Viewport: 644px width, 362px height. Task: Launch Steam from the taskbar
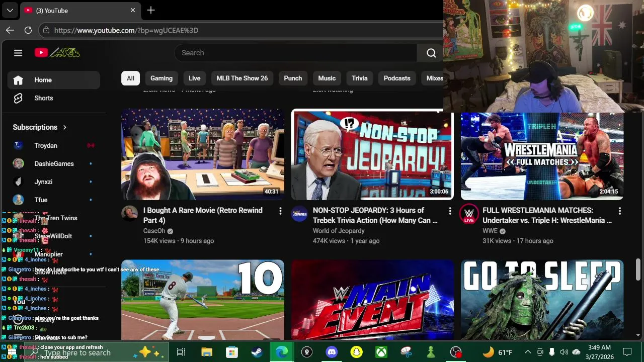coord(257,352)
